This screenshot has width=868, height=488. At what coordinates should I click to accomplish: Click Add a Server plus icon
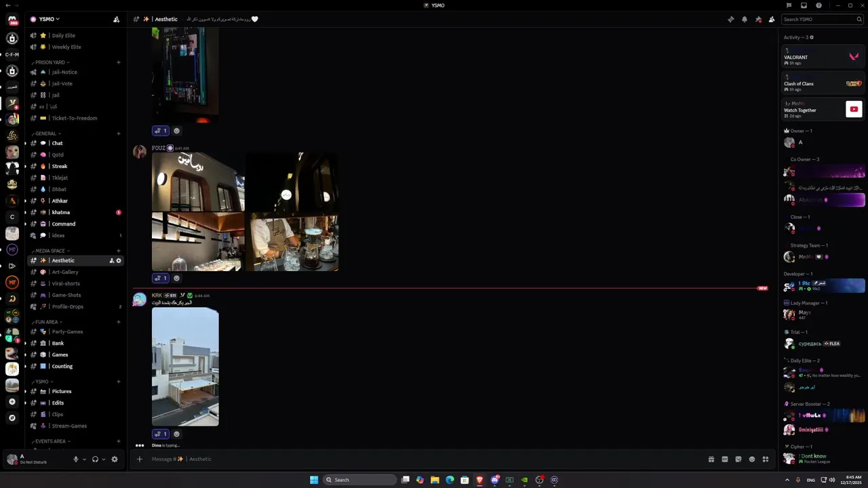tap(12, 401)
